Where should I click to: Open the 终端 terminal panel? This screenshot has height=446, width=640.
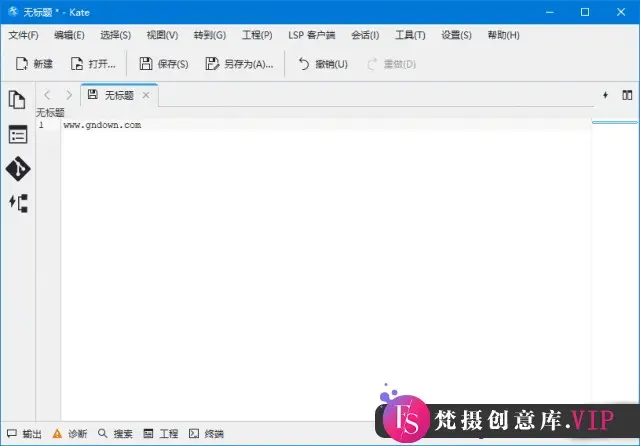(206, 434)
